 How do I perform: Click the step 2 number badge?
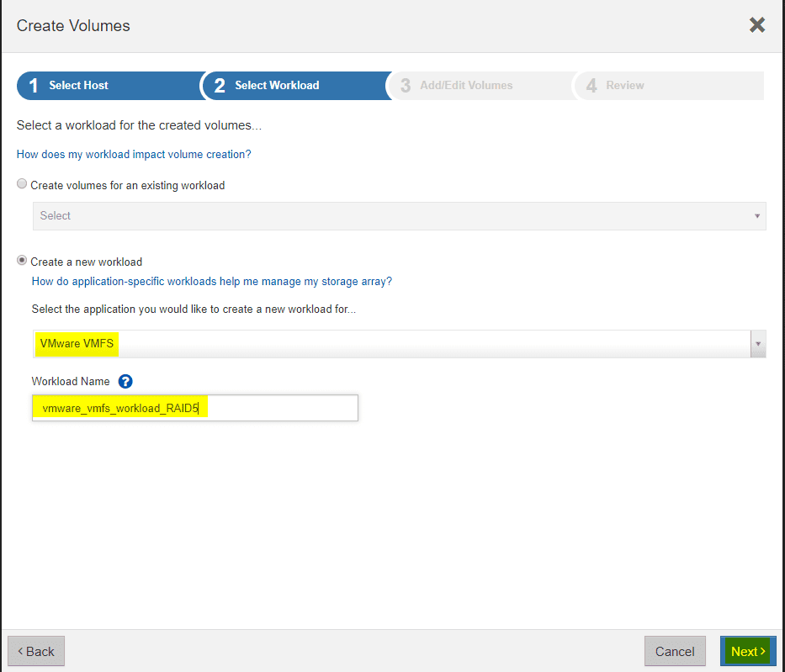click(x=220, y=85)
